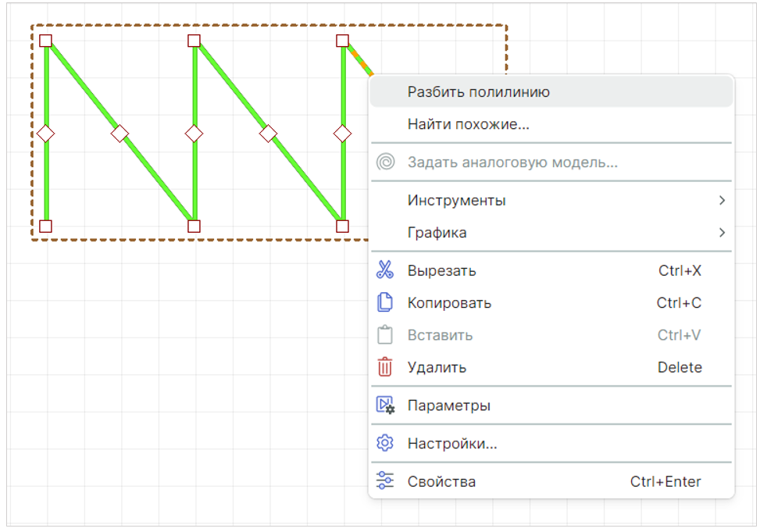Image resolution: width=760 pixels, height=532 pixels.
Task: Click the spiral icon for analog model
Action: [384, 162]
